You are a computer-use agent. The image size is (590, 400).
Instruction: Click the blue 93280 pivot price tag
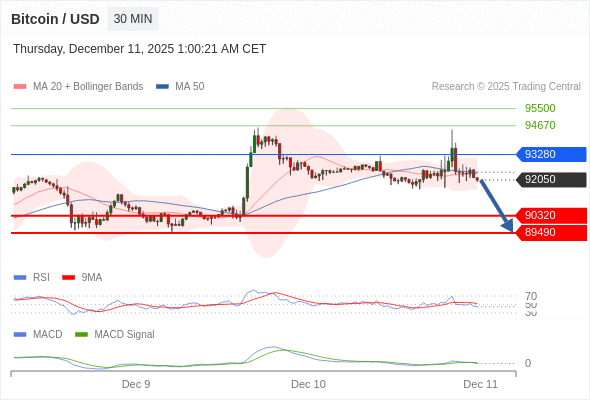click(551, 154)
